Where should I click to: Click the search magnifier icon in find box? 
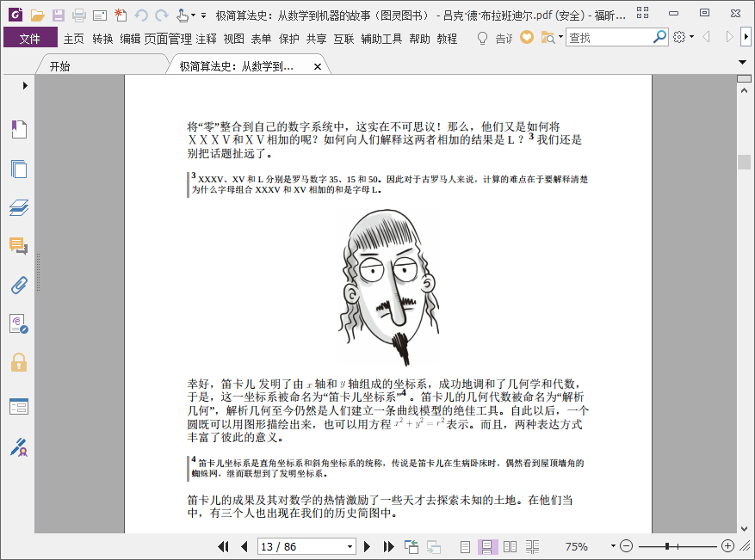pyautogui.click(x=659, y=37)
